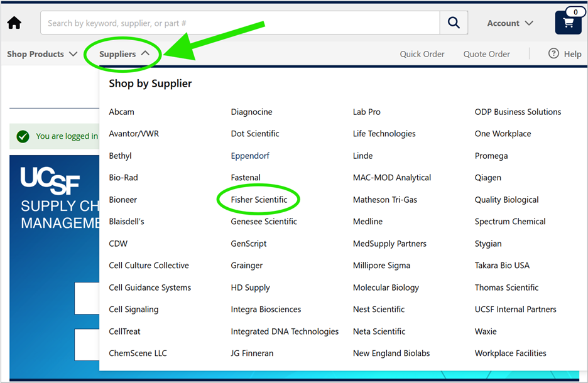Open GenScript supplier

pyautogui.click(x=249, y=243)
